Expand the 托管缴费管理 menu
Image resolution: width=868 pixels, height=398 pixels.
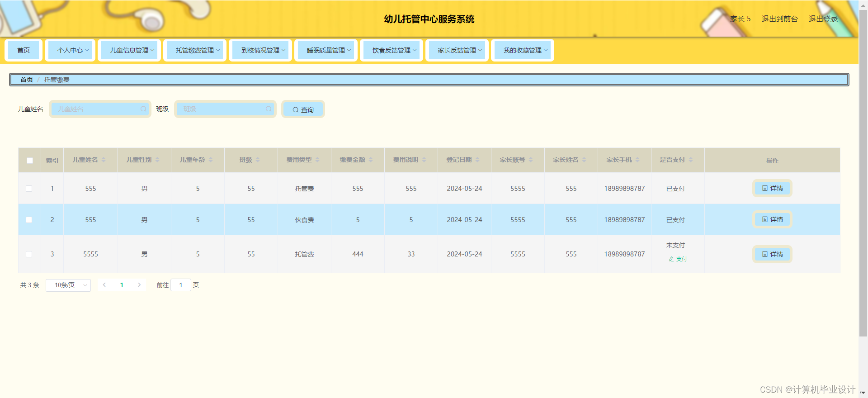click(x=195, y=50)
